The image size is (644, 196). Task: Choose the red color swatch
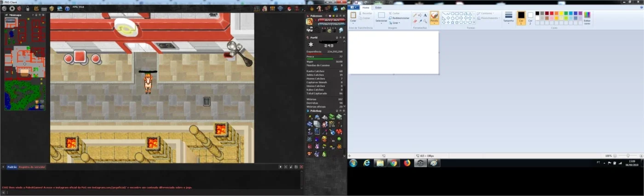pos(552,13)
